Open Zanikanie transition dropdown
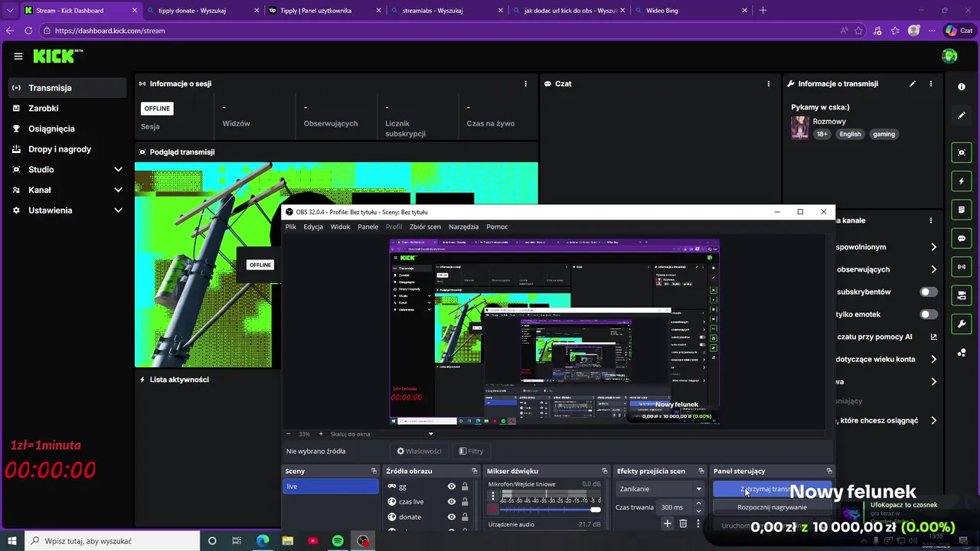Screen dimensions: 980x551 coord(660,489)
